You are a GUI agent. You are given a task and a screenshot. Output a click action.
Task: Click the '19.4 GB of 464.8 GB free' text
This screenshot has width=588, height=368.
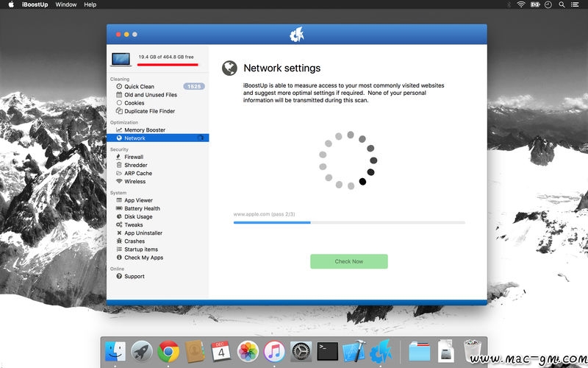tap(166, 57)
